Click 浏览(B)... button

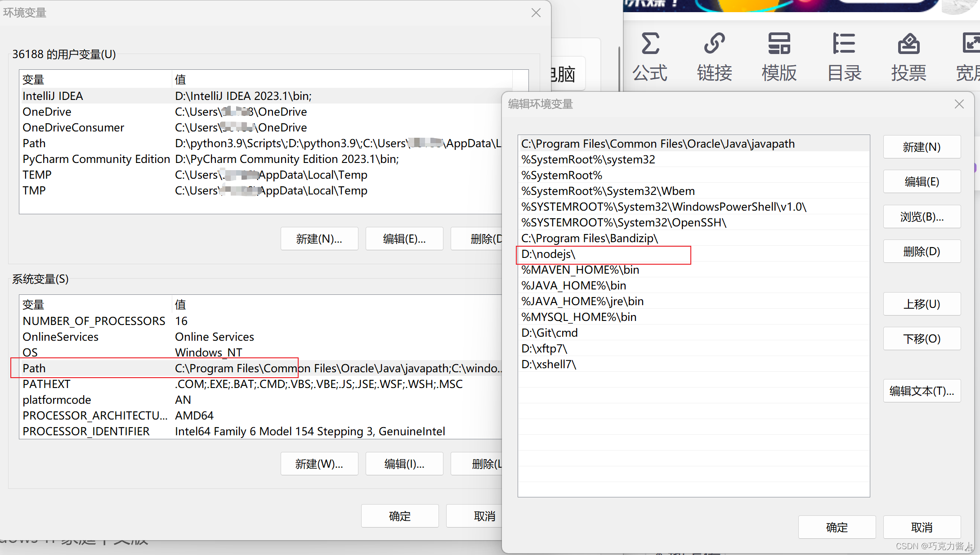922,217
